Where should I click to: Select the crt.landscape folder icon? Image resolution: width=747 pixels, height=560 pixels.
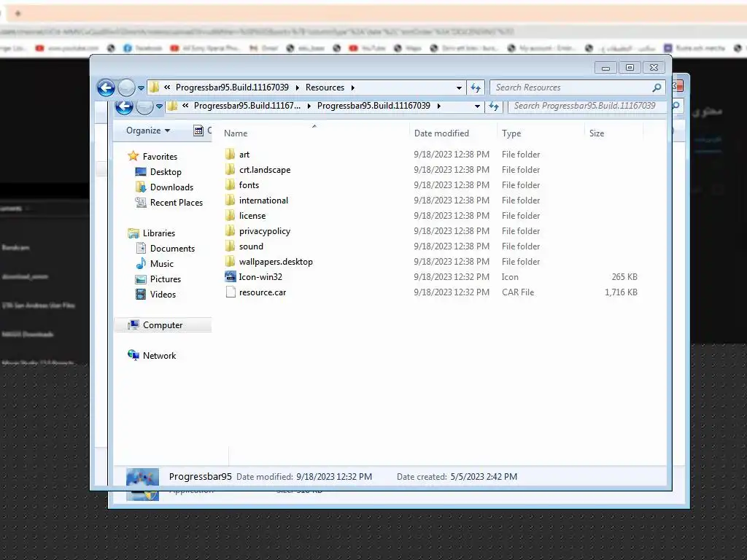[x=230, y=169]
